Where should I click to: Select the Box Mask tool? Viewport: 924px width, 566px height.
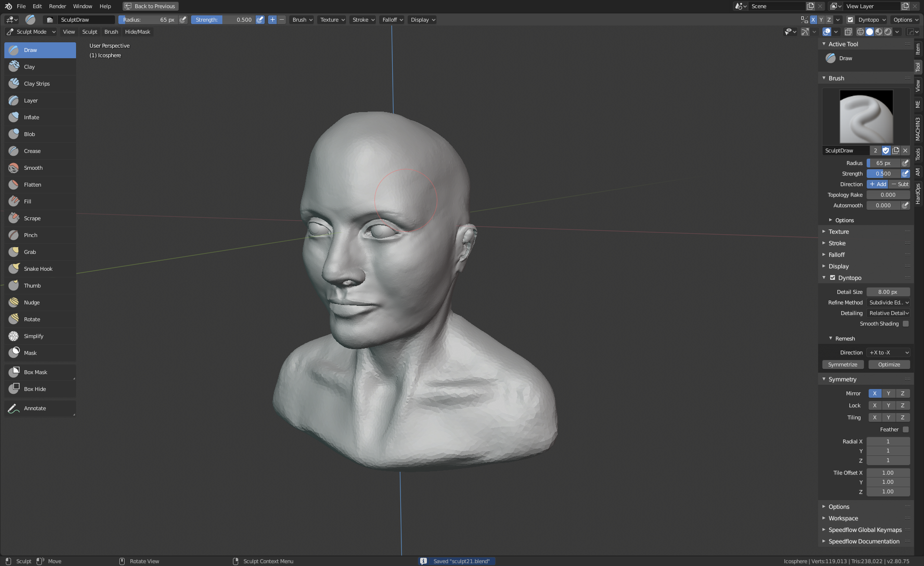click(x=35, y=372)
